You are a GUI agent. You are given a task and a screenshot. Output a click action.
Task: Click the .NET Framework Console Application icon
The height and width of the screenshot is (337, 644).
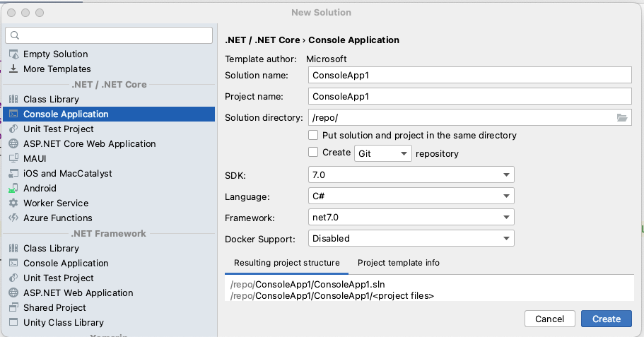13,263
